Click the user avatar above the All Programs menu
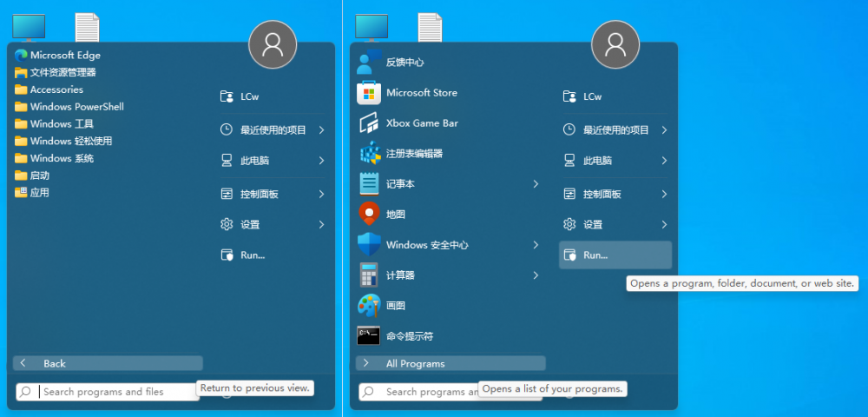Viewport: 868px width, 417px height. [615, 44]
